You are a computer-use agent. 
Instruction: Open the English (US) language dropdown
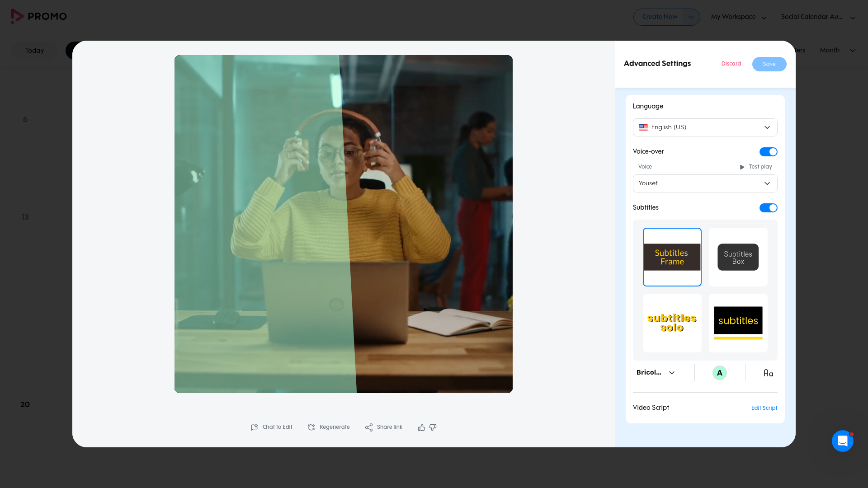705,127
